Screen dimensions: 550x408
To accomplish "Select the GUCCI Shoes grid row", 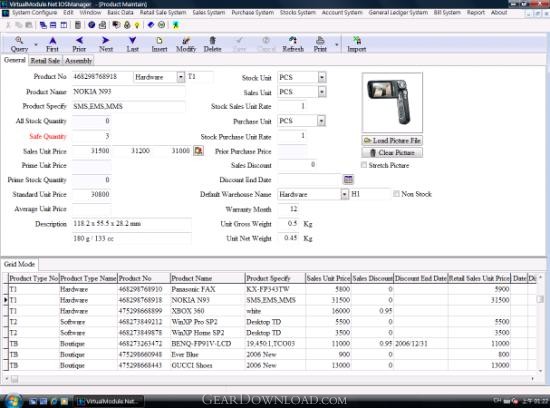I will pos(268,365).
